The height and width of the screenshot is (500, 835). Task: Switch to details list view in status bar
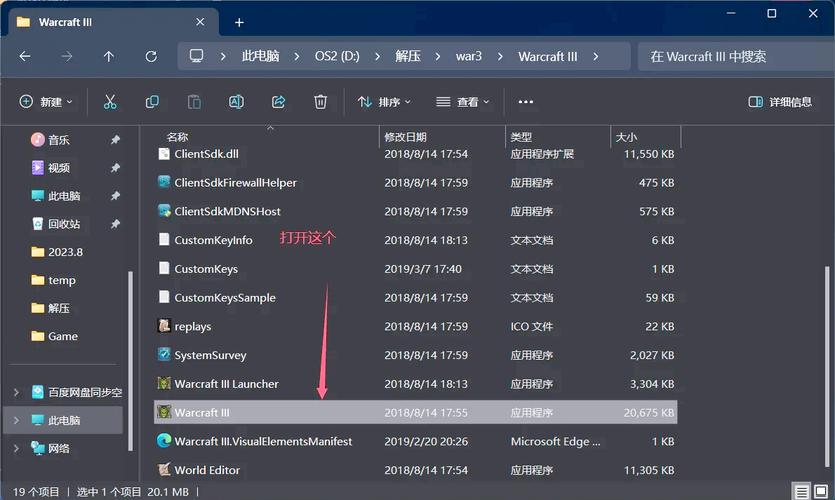tap(801, 492)
